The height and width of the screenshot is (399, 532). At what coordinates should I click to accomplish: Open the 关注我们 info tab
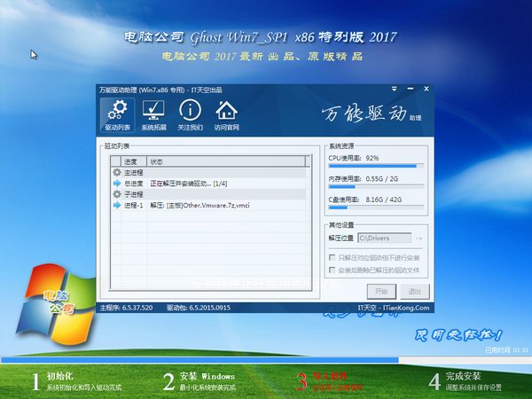(x=190, y=115)
